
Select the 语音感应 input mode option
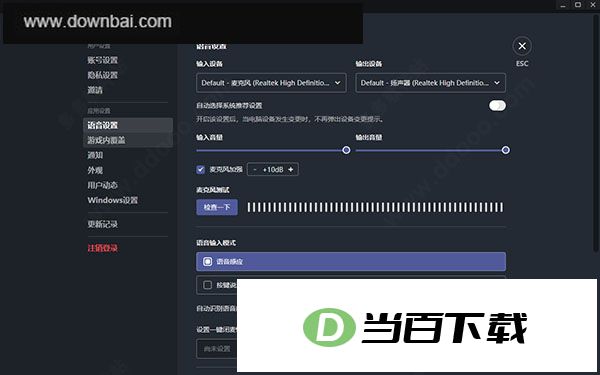tap(351, 262)
